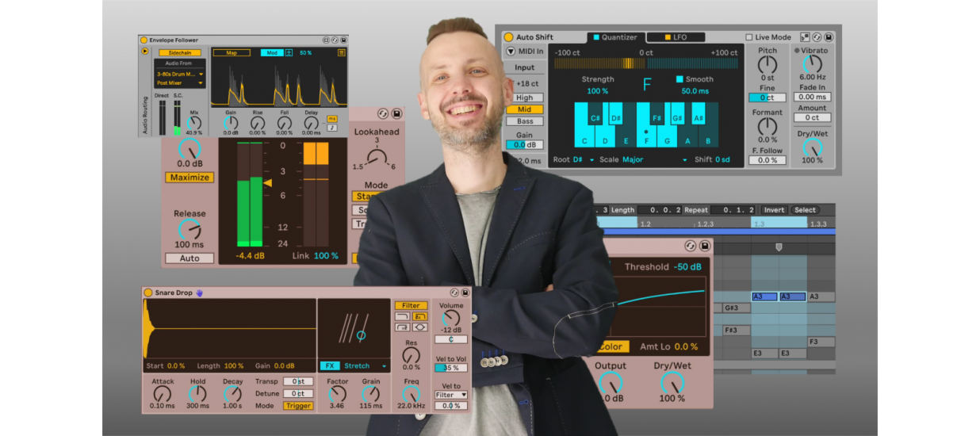Click the Auto Shift save preset icon
Viewport: 980px width, 436px height.
coord(829,37)
